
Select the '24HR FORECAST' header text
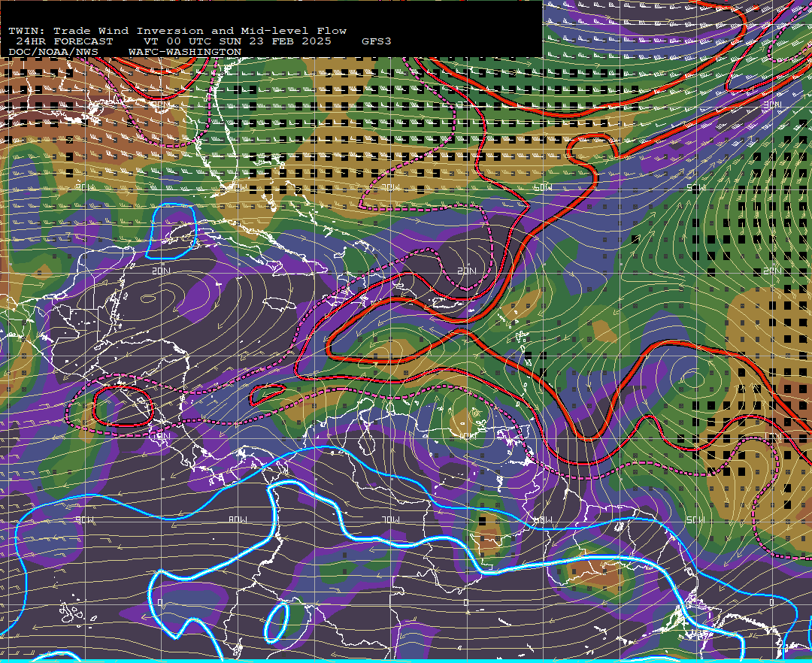pos(64,41)
